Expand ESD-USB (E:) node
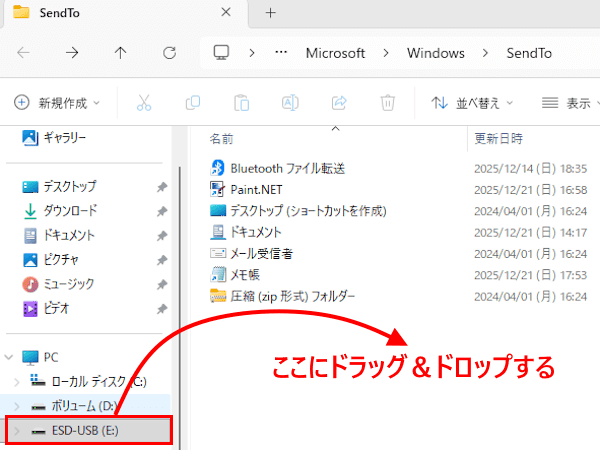The height and width of the screenshot is (450, 600). click(x=16, y=431)
